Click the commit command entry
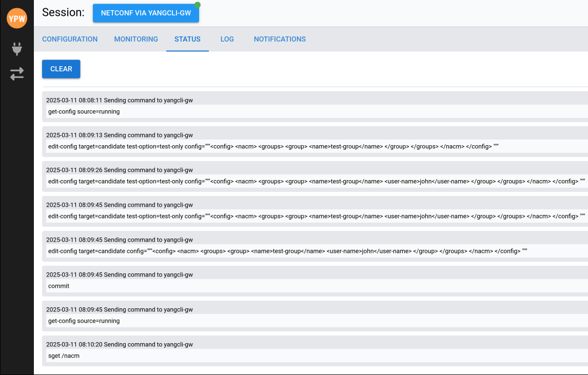 [58, 286]
